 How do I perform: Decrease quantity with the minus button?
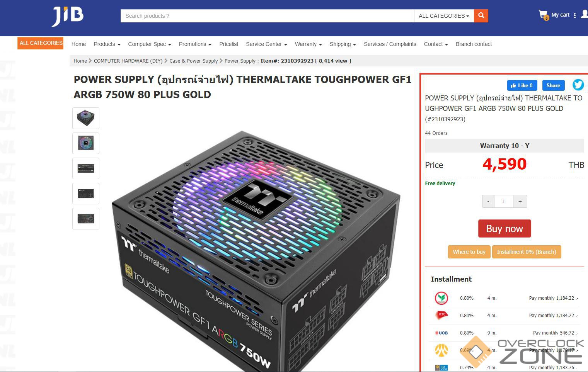(x=488, y=201)
